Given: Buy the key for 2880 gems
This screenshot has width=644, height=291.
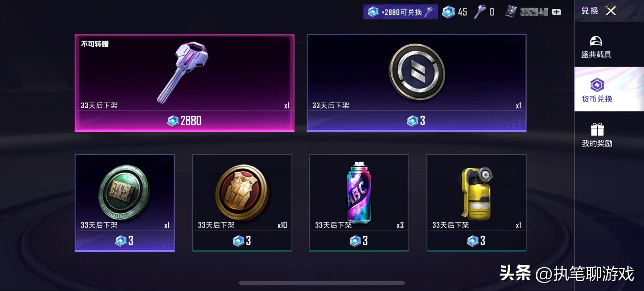Looking at the screenshot, I should tap(184, 121).
